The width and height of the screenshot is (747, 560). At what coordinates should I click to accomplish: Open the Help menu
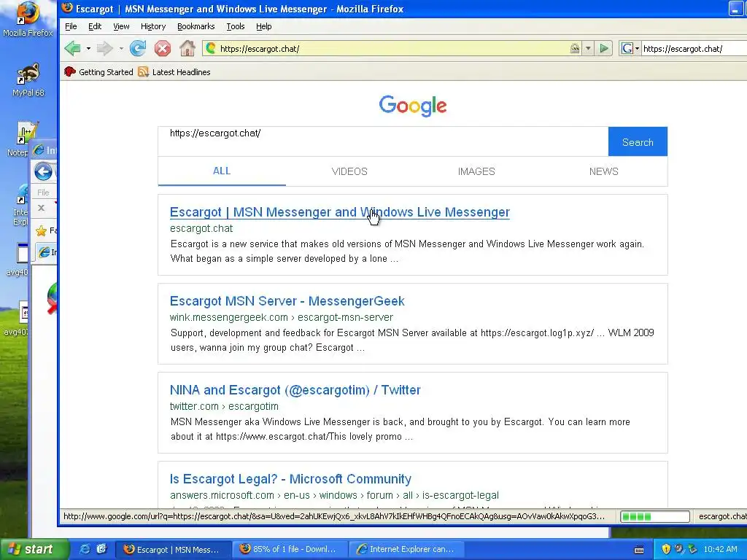[264, 26]
